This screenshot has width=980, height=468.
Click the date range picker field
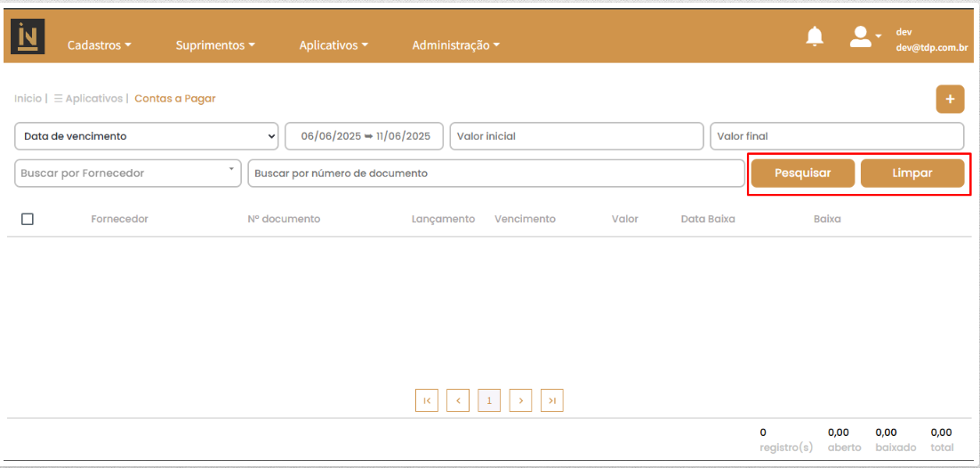[x=365, y=136]
